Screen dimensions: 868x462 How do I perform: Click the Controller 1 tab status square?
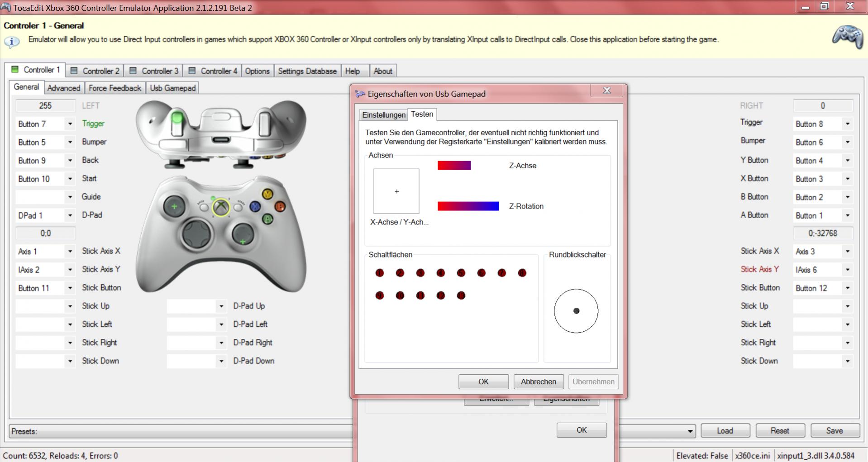click(15, 69)
